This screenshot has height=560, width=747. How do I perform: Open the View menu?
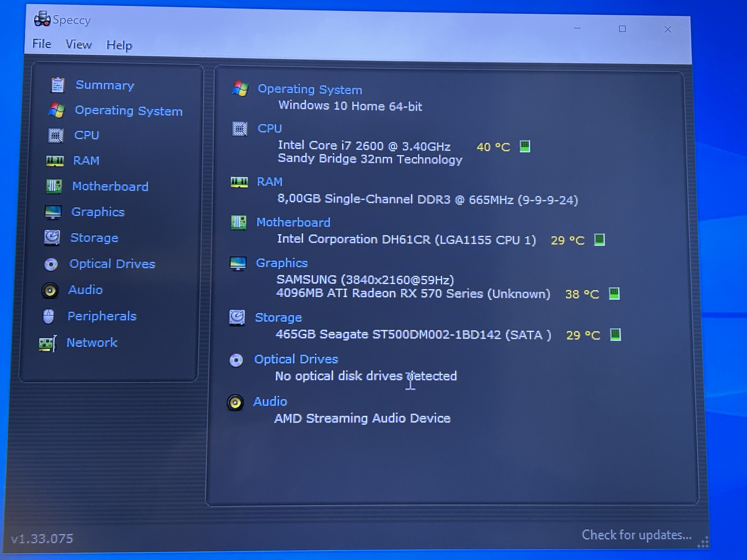coord(79,44)
